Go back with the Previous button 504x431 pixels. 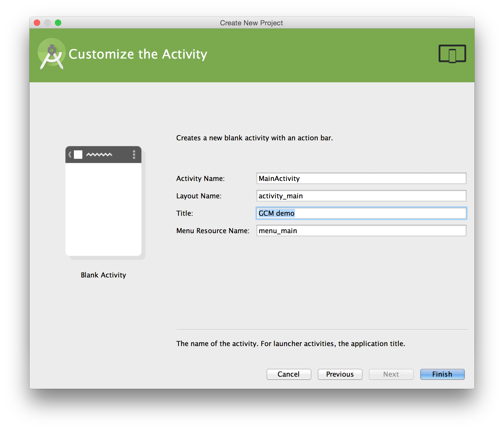click(340, 374)
